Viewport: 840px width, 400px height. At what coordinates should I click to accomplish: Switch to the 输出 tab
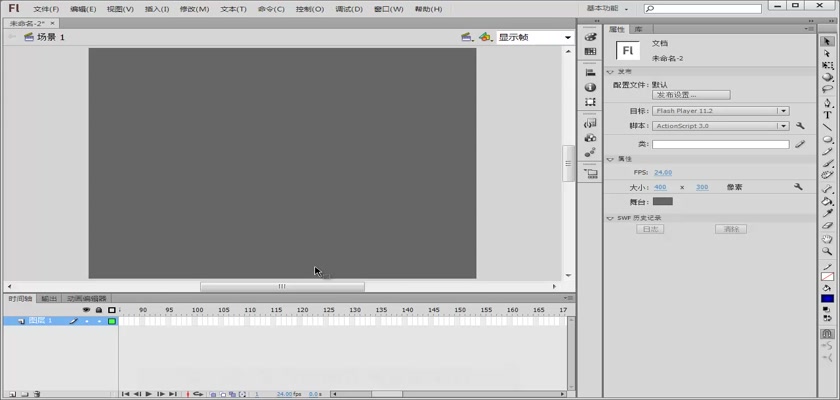coord(49,298)
